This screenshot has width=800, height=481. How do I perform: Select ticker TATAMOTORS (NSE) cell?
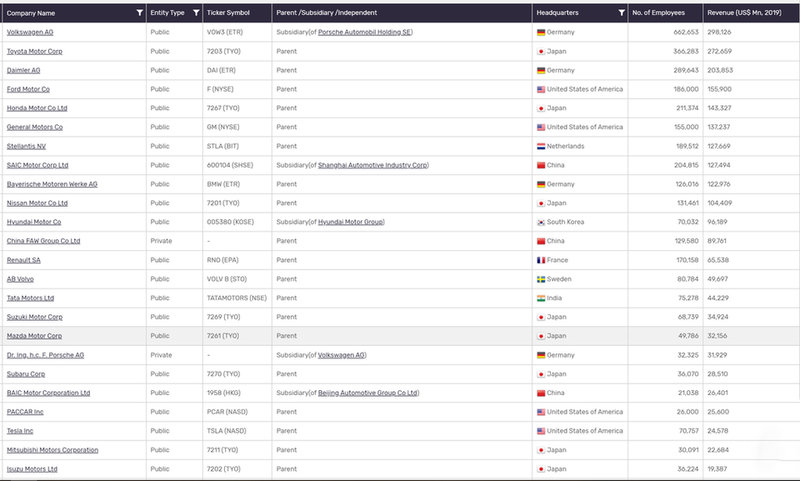(237, 298)
